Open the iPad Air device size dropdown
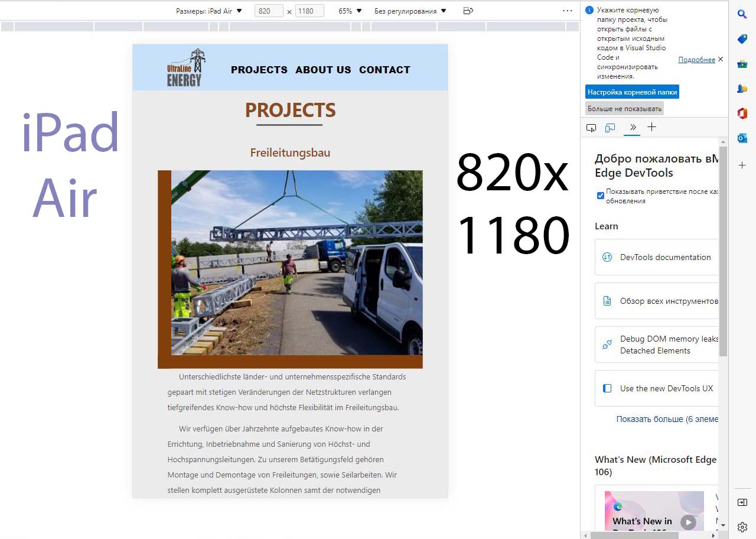Viewport: 756px width, 539px height. pyautogui.click(x=209, y=11)
